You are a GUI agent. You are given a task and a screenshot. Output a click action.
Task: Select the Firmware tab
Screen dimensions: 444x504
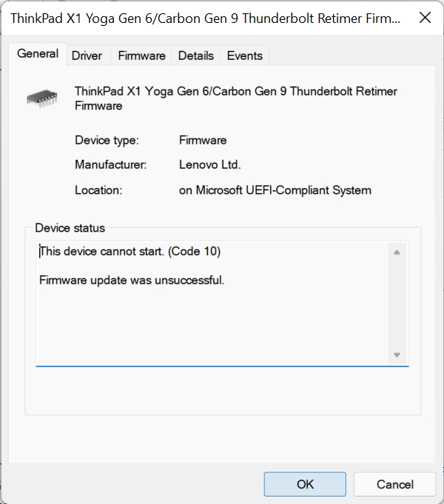point(141,56)
